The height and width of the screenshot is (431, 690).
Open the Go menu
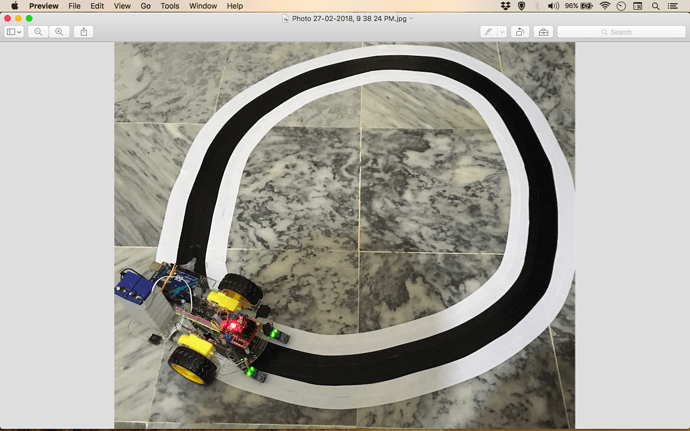pyautogui.click(x=146, y=6)
